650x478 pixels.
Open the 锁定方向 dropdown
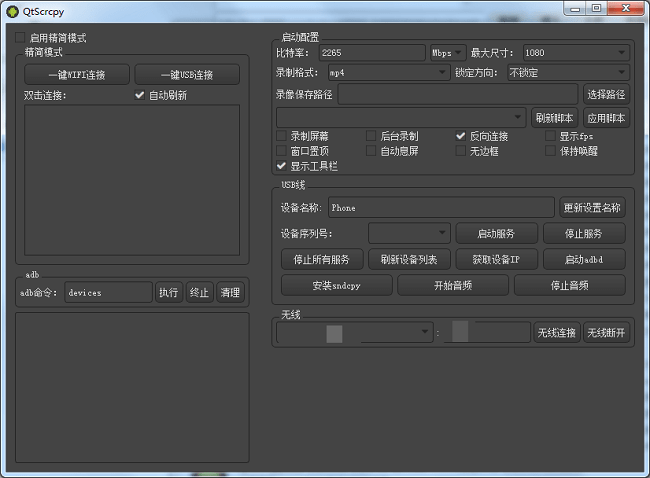click(x=567, y=73)
